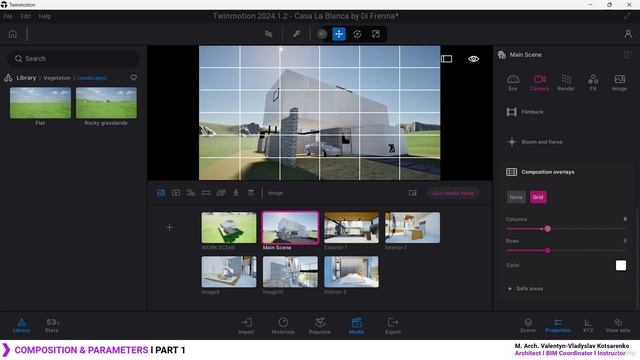Open the Media dock
This screenshot has width=640, height=360.
pyautogui.click(x=356, y=326)
